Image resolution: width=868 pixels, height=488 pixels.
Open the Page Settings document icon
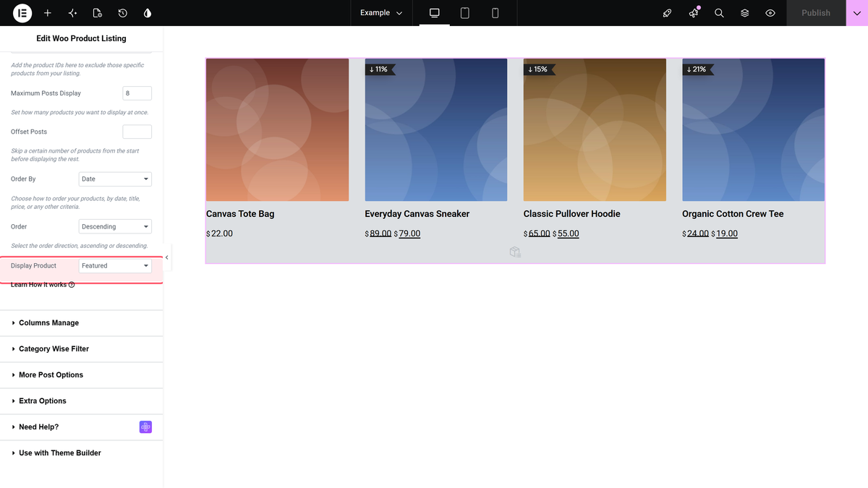pos(98,13)
